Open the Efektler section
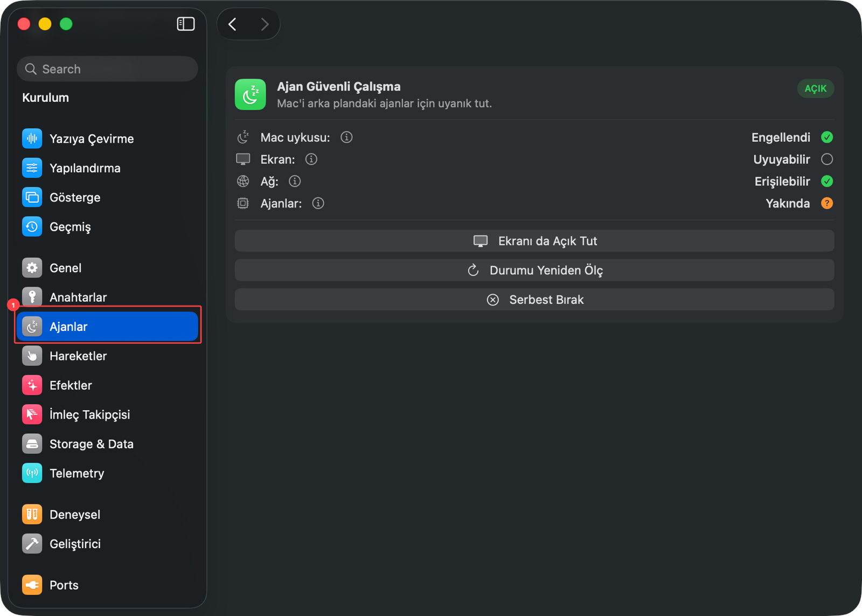The width and height of the screenshot is (862, 616). tap(107, 385)
